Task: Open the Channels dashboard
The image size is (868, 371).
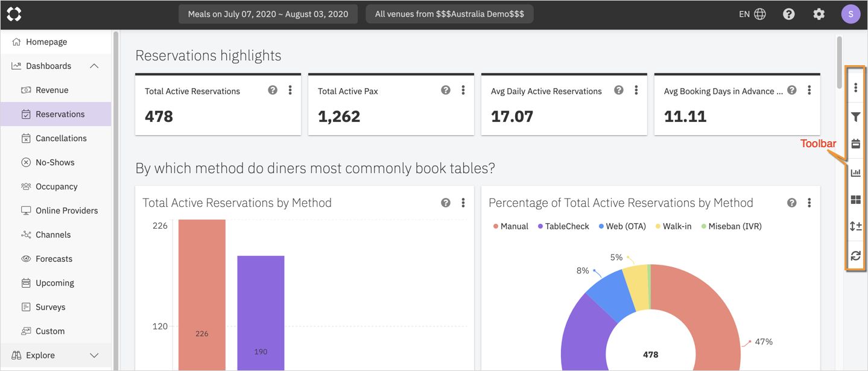Action: 55,235
